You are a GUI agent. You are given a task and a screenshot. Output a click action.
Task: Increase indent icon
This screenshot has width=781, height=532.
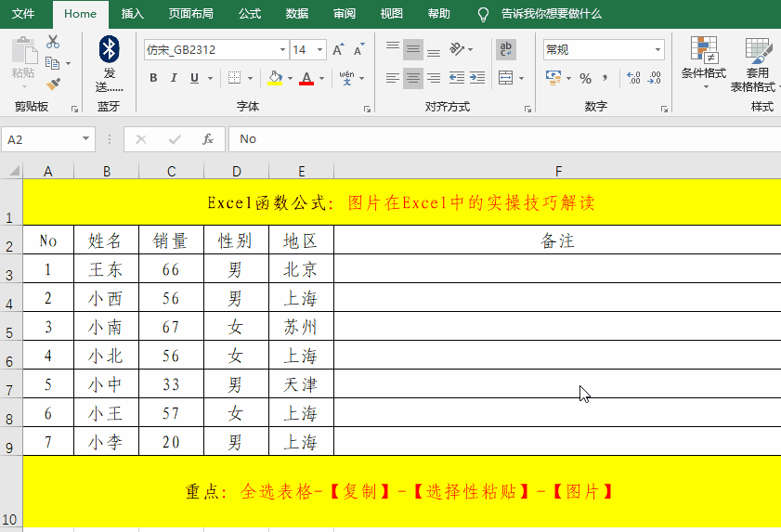(477, 78)
